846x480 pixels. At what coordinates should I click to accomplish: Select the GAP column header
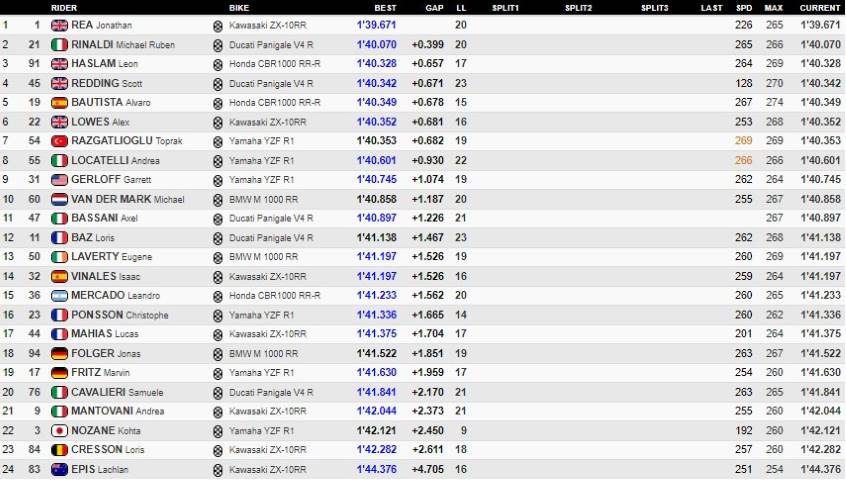click(x=434, y=8)
